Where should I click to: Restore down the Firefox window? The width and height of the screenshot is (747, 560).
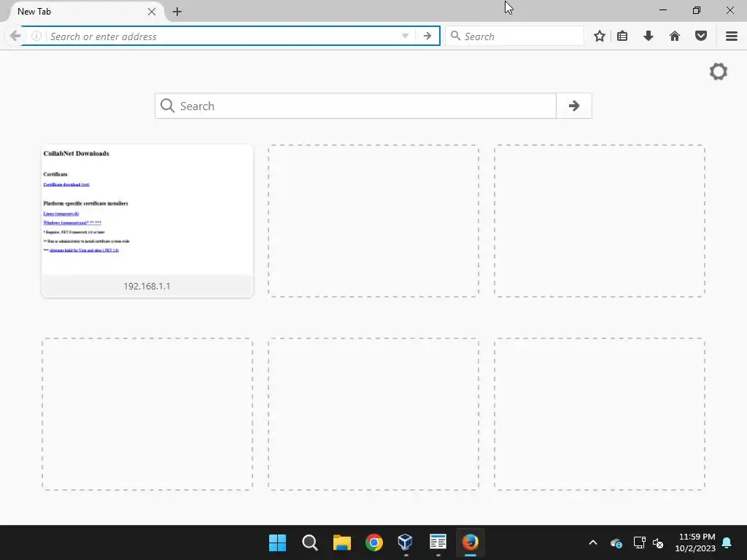click(697, 10)
